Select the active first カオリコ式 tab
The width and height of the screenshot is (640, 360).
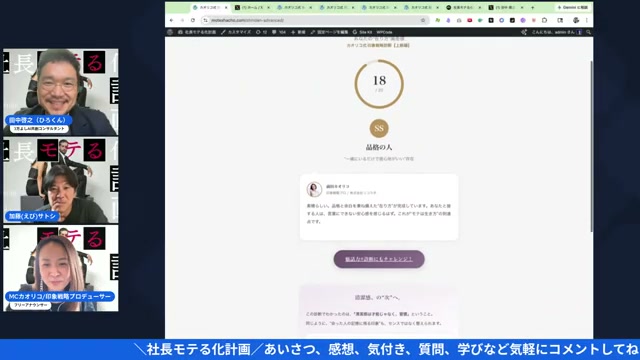210,7
